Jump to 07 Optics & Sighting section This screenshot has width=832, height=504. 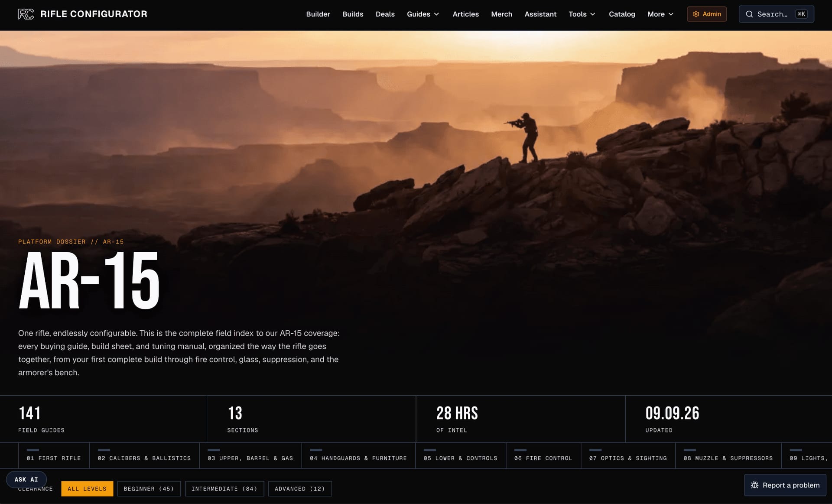tap(628, 456)
